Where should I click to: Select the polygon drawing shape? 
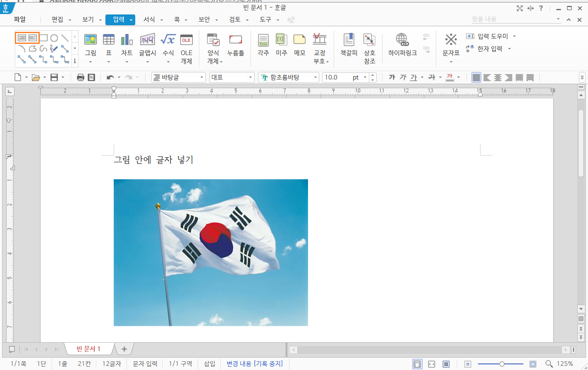tap(33, 49)
